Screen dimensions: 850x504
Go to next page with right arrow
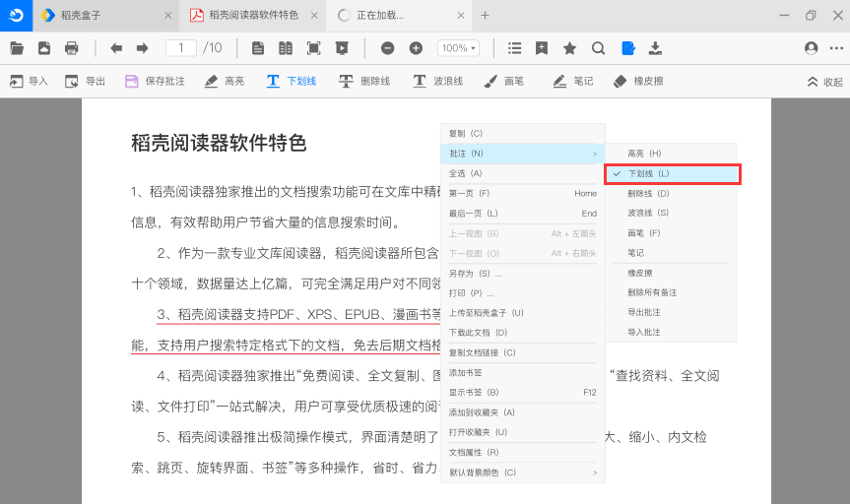click(x=142, y=48)
